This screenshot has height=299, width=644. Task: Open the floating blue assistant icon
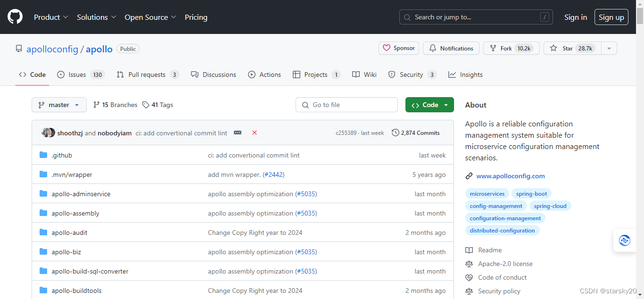click(625, 241)
